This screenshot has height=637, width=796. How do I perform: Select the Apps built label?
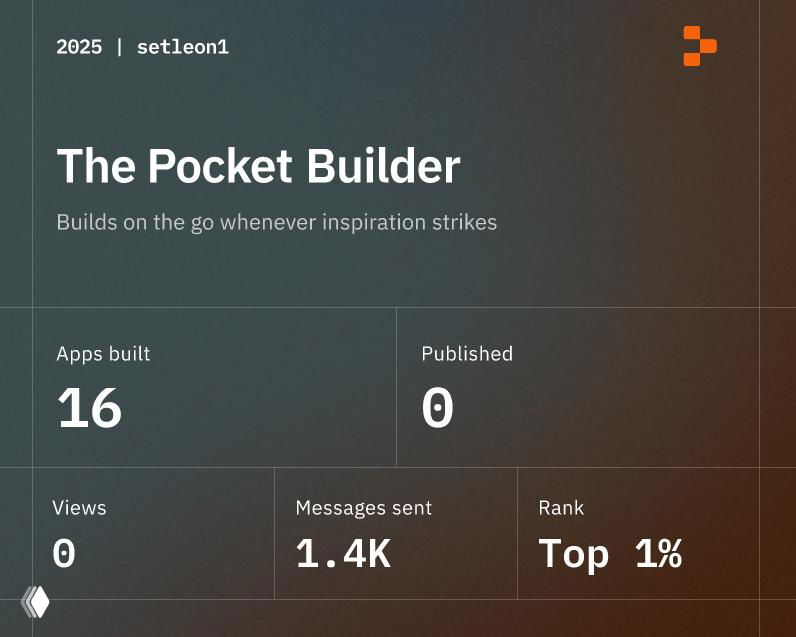point(103,353)
